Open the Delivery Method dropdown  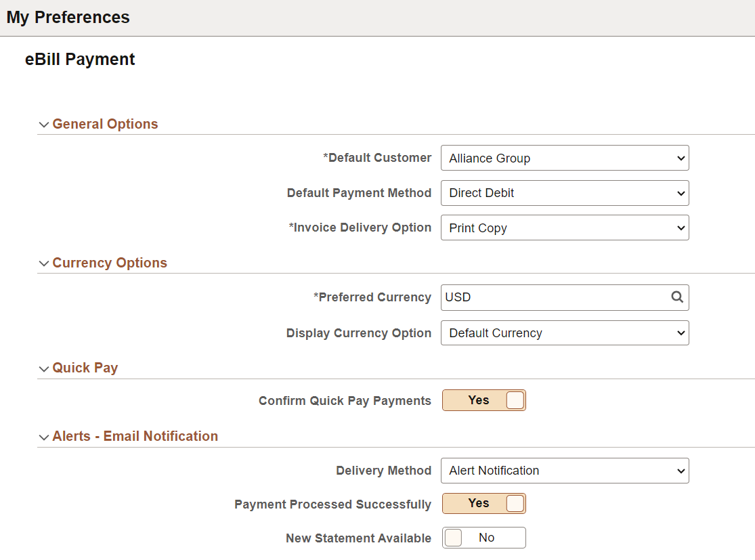pyautogui.click(x=565, y=471)
